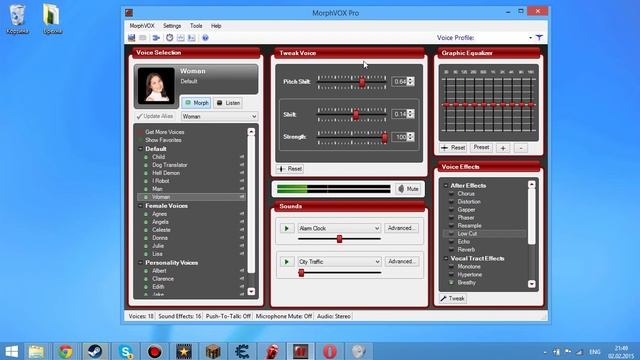Click the save icon in the toolbar
This screenshot has height=360, width=640.
pyautogui.click(x=131, y=38)
